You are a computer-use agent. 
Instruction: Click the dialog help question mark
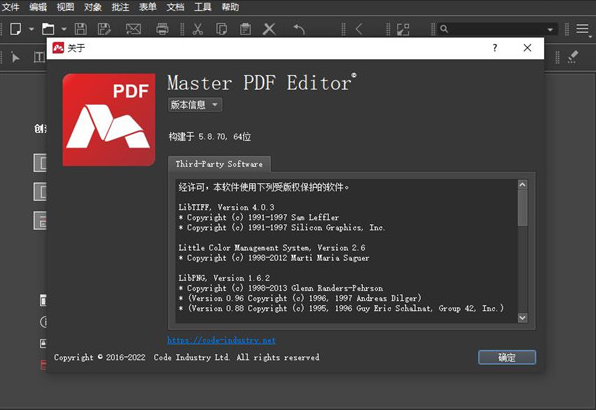point(495,48)
